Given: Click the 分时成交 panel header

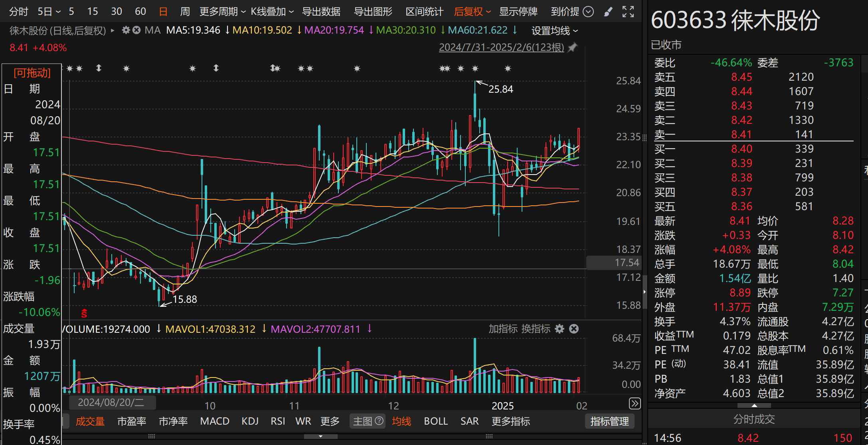Looking at the screenshot, I should point(753,419).
